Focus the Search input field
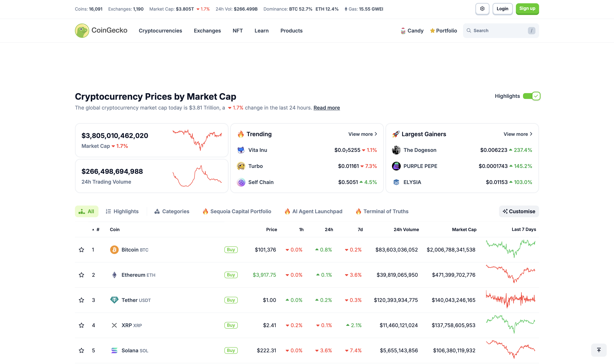 [501, 31]
